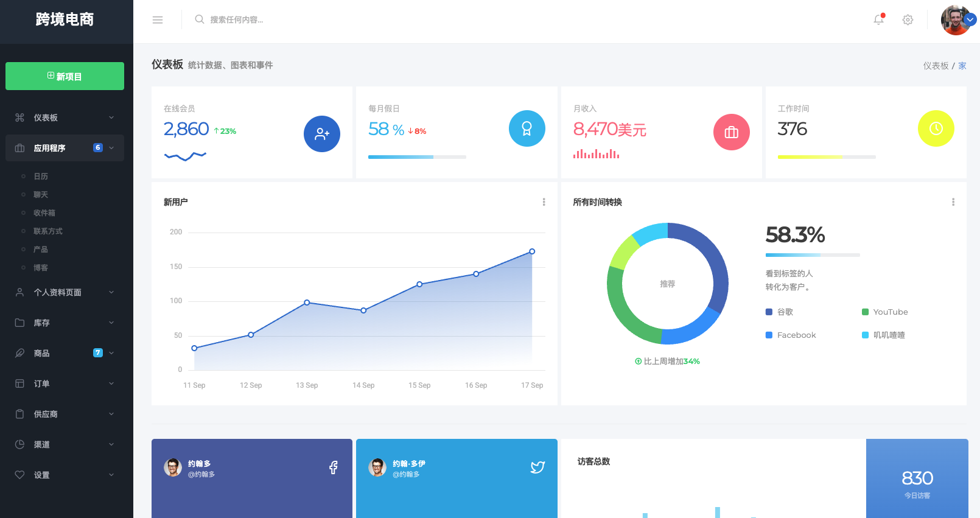The width and height of the screenshot is (980, 518).
Task: Select 收件箱 in the sidebar submenu
Action: [x=44, y=213]
